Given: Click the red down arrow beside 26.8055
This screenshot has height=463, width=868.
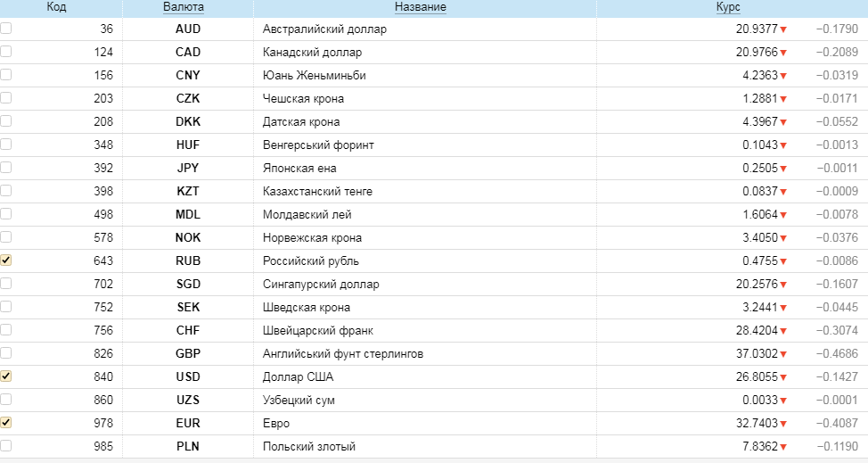Looking at the screenshot, I should [x=783, y=377].
